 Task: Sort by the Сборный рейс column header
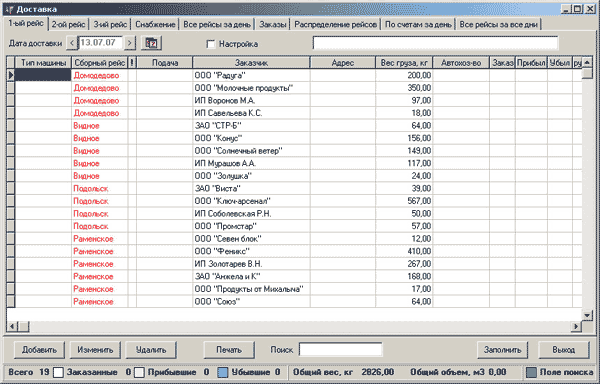click(x=99, y=62)
